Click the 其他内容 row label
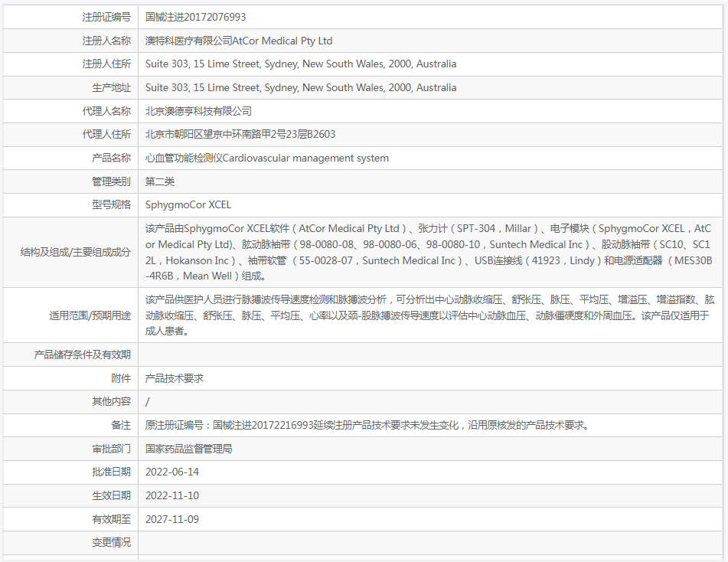The image size is (728, 562). point(111,401)
